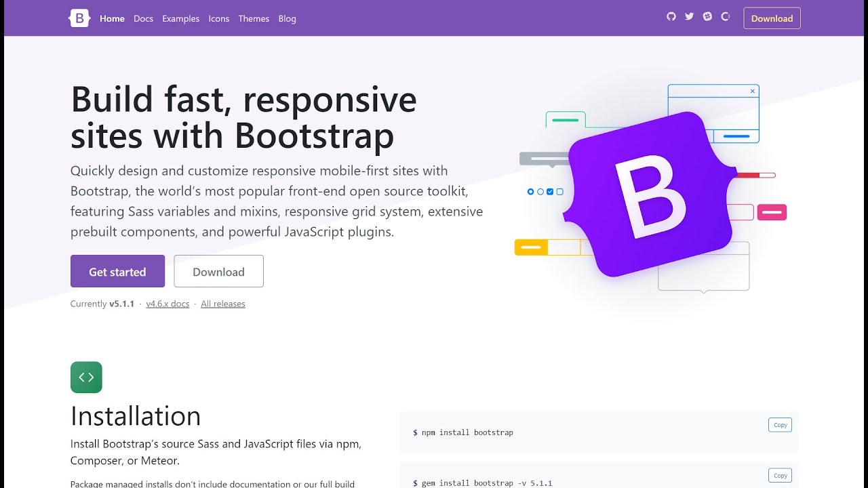Click the 'Currently v5.1.1' version text
Screen dimensions: 868x488
[x=102, y=304]
